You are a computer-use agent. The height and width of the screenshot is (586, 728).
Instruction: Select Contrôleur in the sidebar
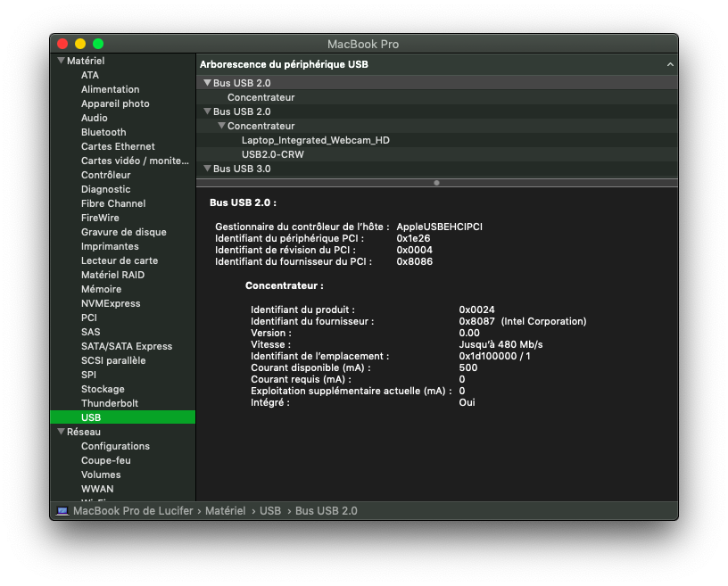coord(106,175)
